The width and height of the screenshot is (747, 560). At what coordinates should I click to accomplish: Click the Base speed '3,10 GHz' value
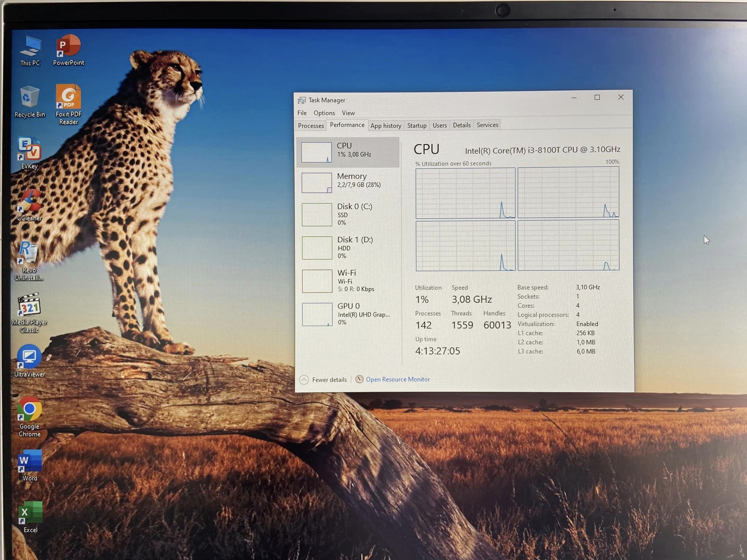tap(588, 287)
